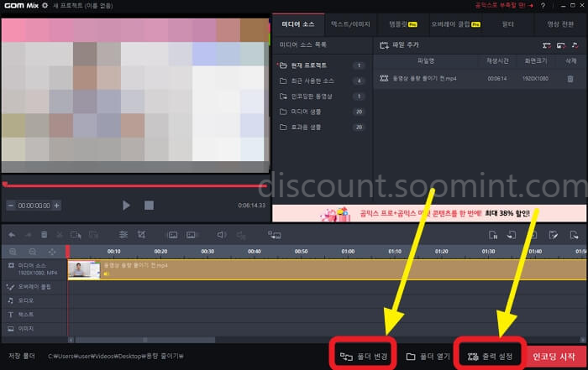This screenshot has height=370, width=588.
Task: Click the second image frame icon in timeline toolbar
Action: click(191, 235)
